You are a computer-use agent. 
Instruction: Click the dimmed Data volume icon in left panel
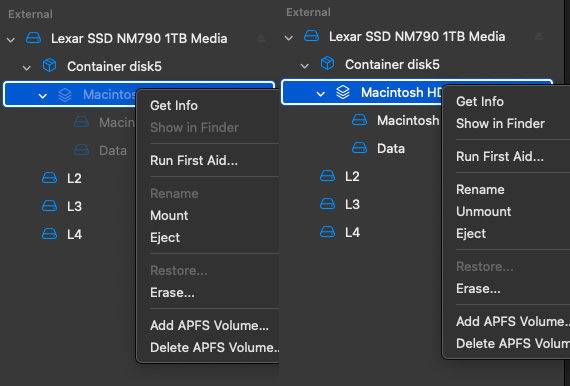click(81, 150)
